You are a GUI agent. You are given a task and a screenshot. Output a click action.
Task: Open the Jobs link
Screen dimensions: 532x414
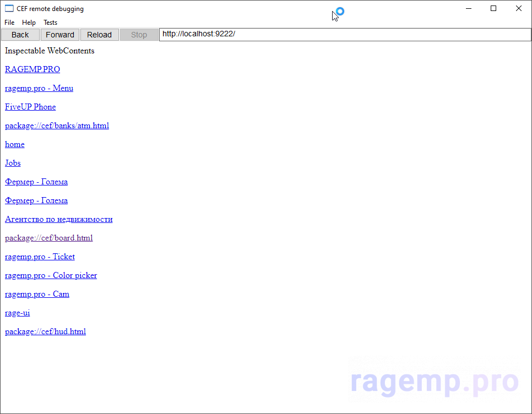point(13,163)
